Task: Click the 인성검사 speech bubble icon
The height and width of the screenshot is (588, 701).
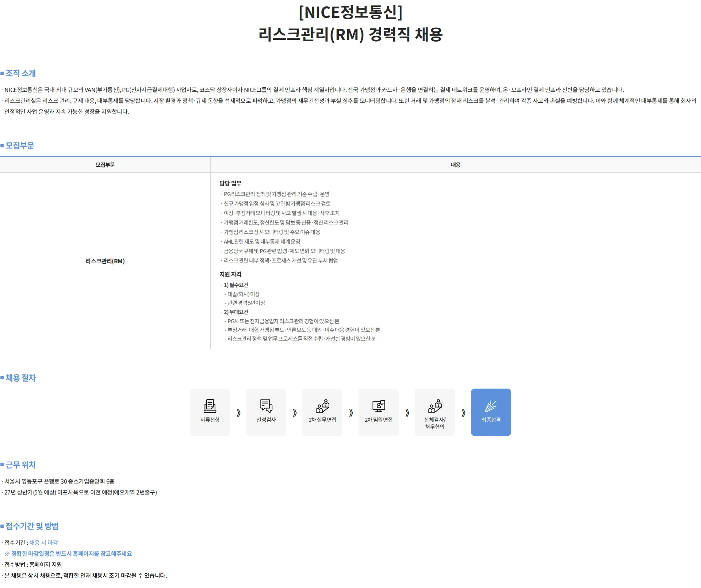Action: (x=266, y=406)
